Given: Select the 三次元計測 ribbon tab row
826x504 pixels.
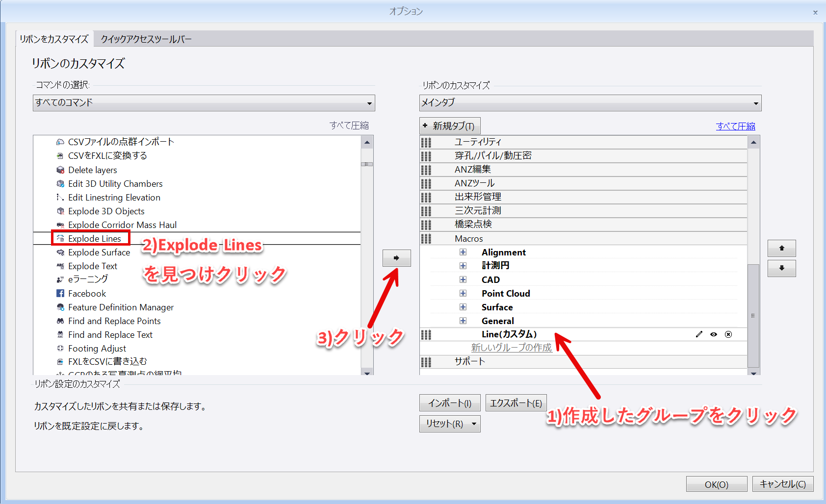Looking at the screenshot, I should [x=584, y=211].
